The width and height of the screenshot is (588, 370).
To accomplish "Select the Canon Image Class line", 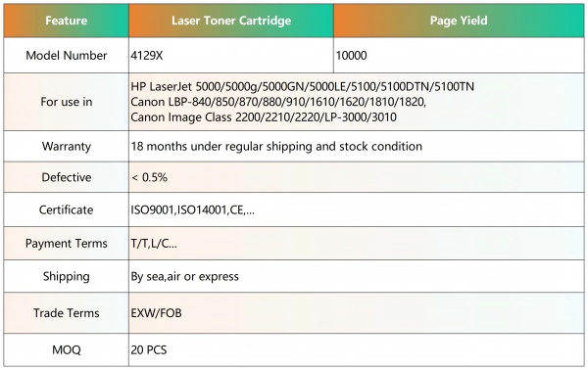I will click(264, 117).
